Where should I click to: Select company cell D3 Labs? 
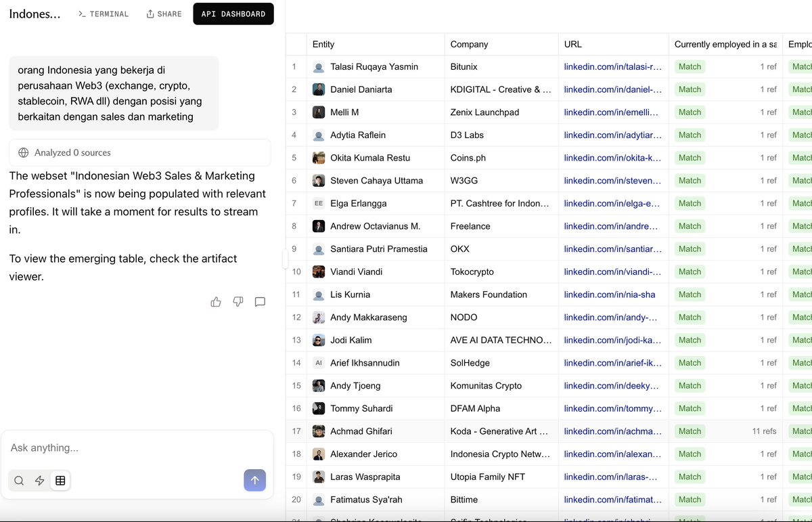(501, 135)
